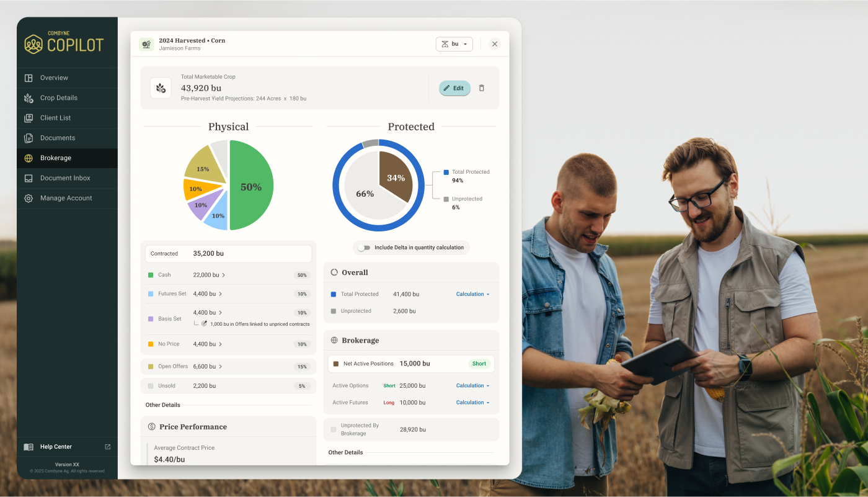
Task: Click the wheat icon next to Total Marketable Crop
Action: [x=161, y=87]
